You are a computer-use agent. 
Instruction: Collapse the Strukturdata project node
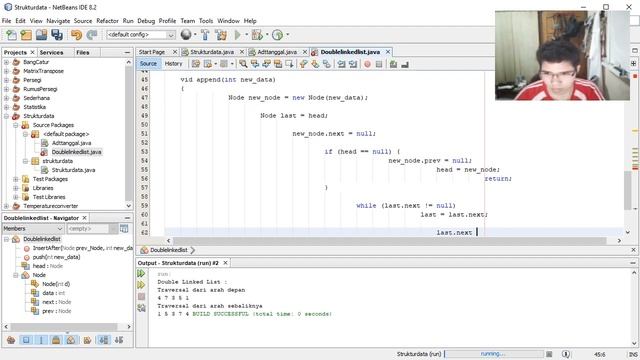point(6,116)
